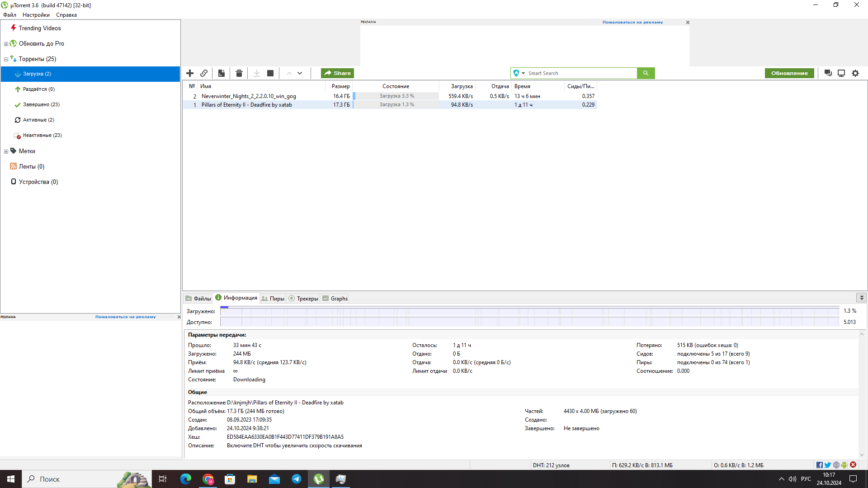Collapse the Торренты (25) tree node
This screenshot has width=868, height=488.
pyautogui.click(x=6, y=59)
